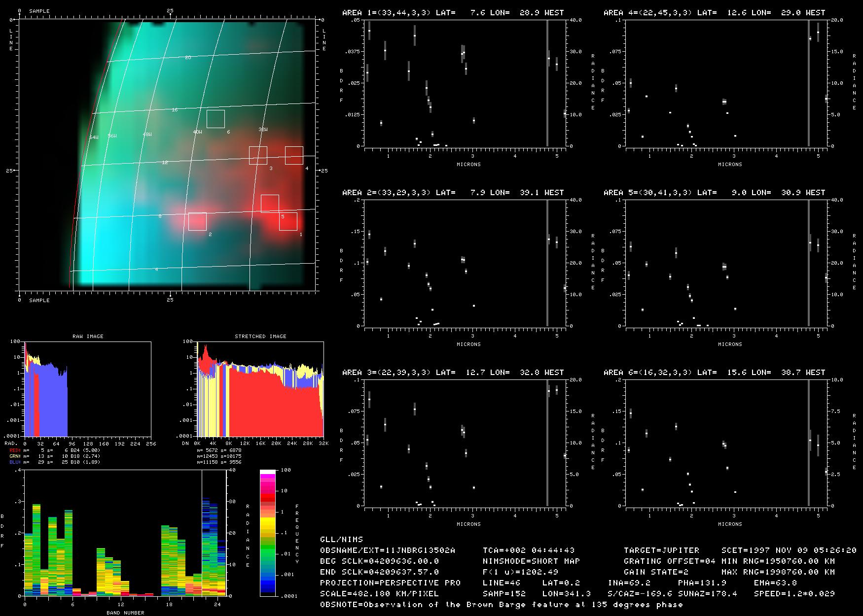Screen dimensions: 863x616
Task: Click the Area 1 box on the map
Action: (288, 221)
